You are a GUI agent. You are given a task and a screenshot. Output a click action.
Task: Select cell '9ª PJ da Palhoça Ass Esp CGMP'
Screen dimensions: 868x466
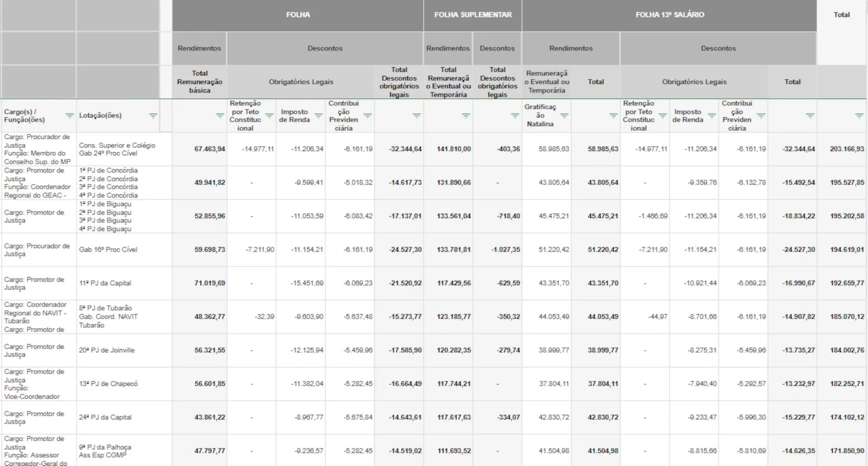(x=124, y=451)
